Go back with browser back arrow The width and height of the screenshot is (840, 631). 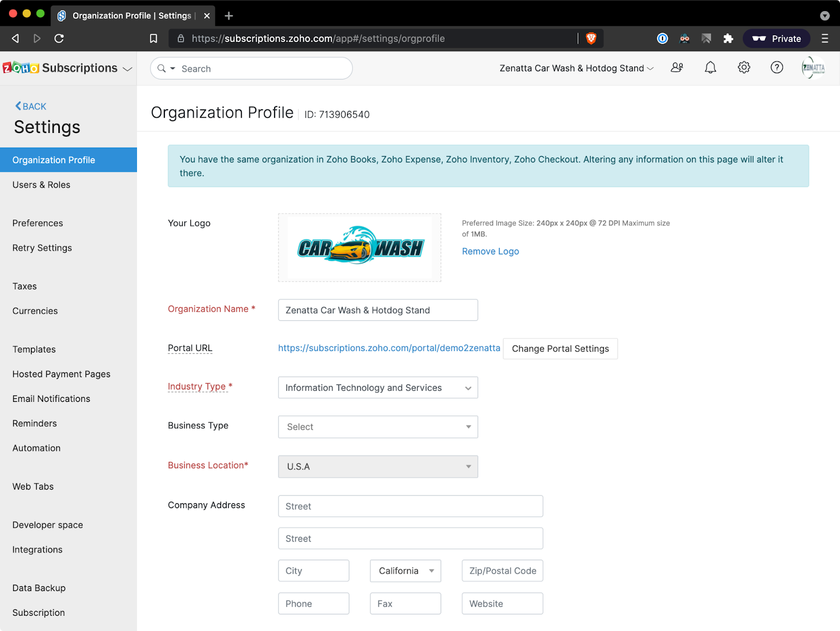(x=16, y=38)
